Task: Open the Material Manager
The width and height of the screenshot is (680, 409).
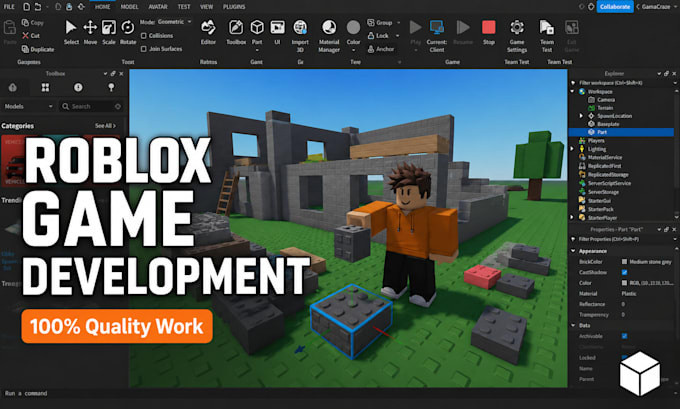Action: (329, 36)
